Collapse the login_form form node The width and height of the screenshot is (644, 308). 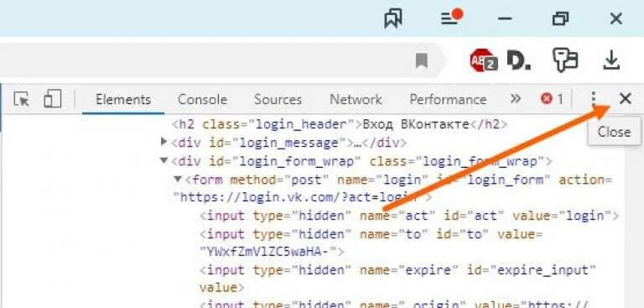[178, 179]
